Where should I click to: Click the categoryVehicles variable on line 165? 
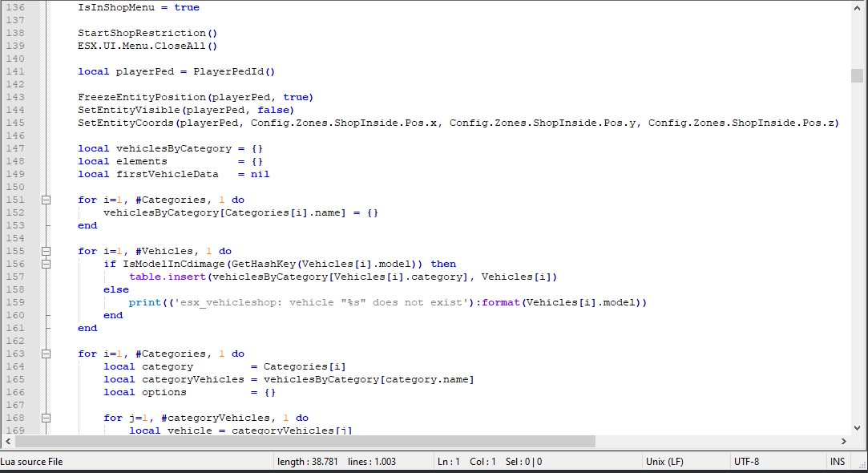coord(192,379)
